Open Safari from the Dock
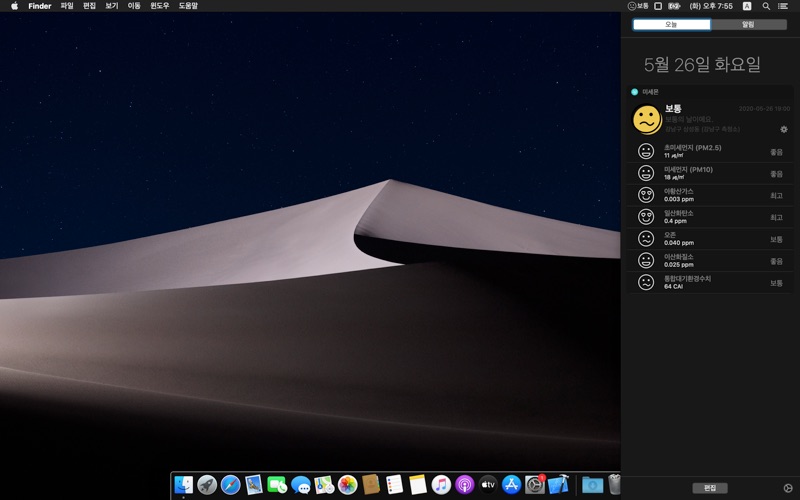Viewport: 800px width, 500px height. 230,485
